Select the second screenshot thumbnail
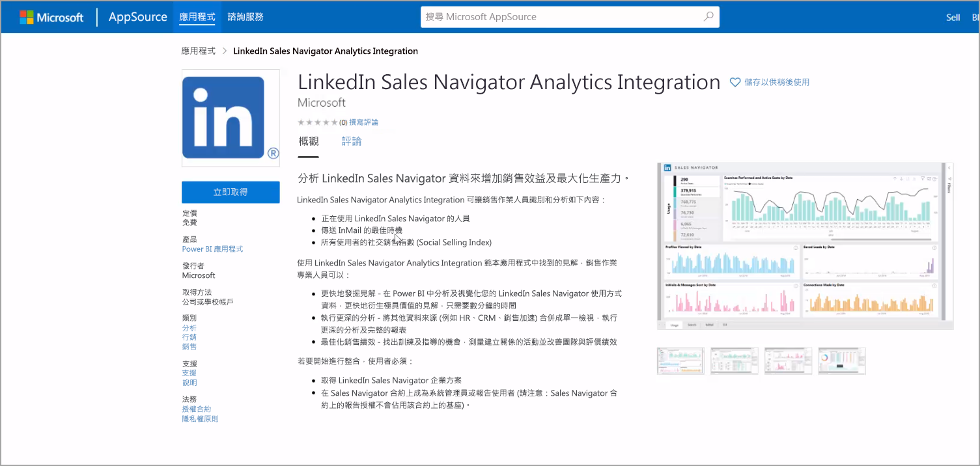Image resolution: width=980 pixels, height=466 pixels. [735, 361]
